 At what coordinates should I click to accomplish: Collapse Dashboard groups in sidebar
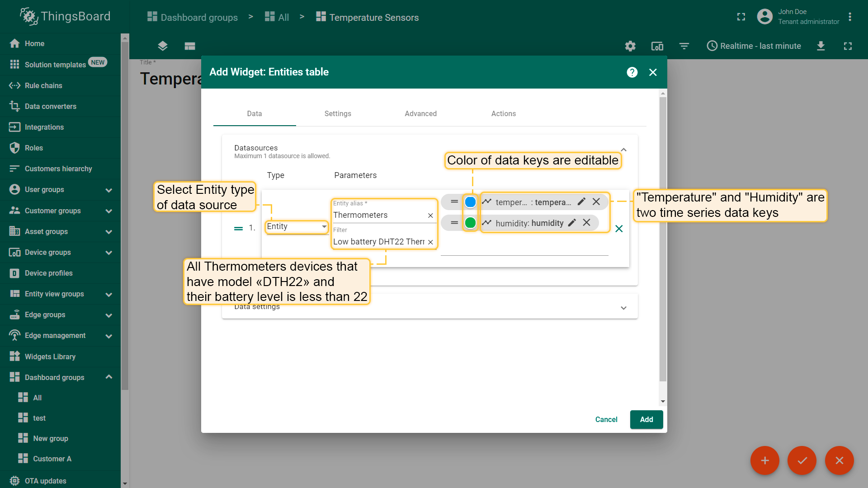(x=108, y=377)
